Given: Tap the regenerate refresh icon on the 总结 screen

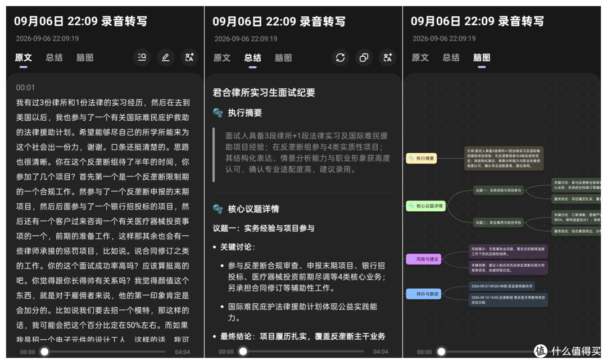Looking at the screenshot, I should point(340,58).
